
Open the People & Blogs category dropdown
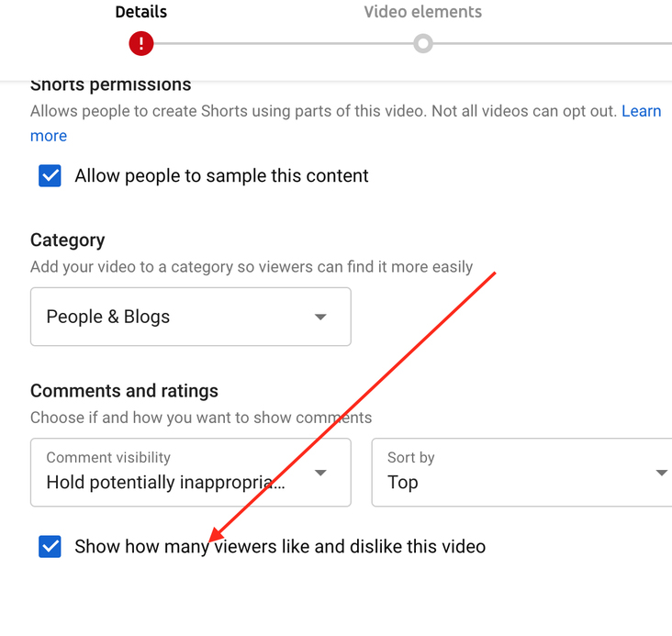pyautogui.click(x=191, y=317)
